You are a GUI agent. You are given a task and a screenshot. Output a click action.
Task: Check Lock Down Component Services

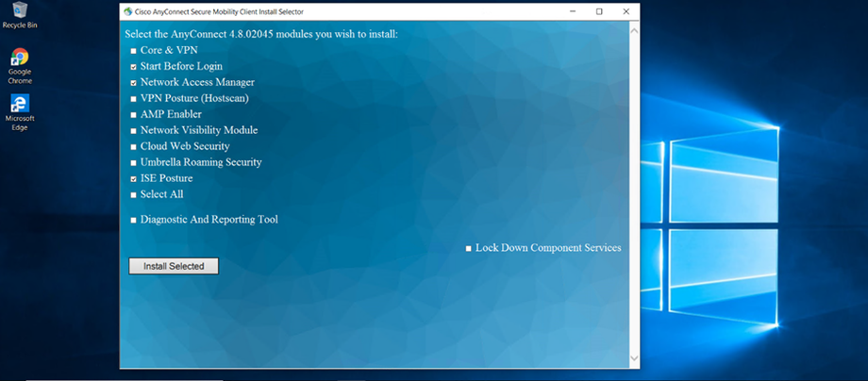pos(468,249)
